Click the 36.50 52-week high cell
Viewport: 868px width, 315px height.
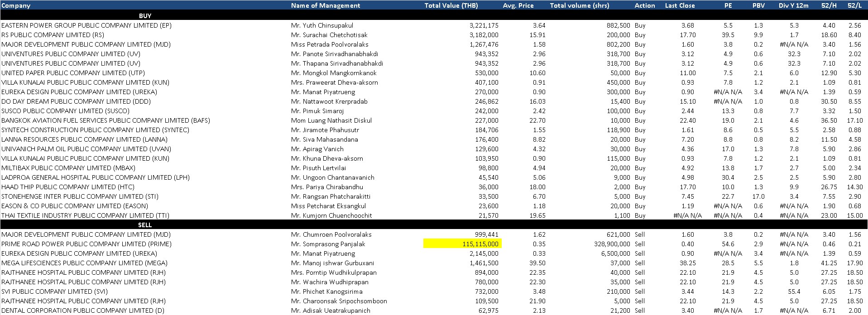tap(829, 120)
